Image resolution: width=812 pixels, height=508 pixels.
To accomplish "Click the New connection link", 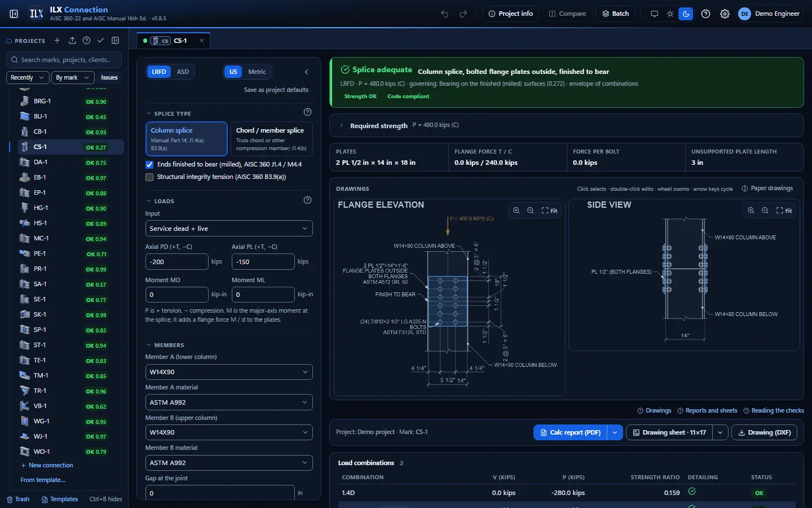I will pos(47,465).
